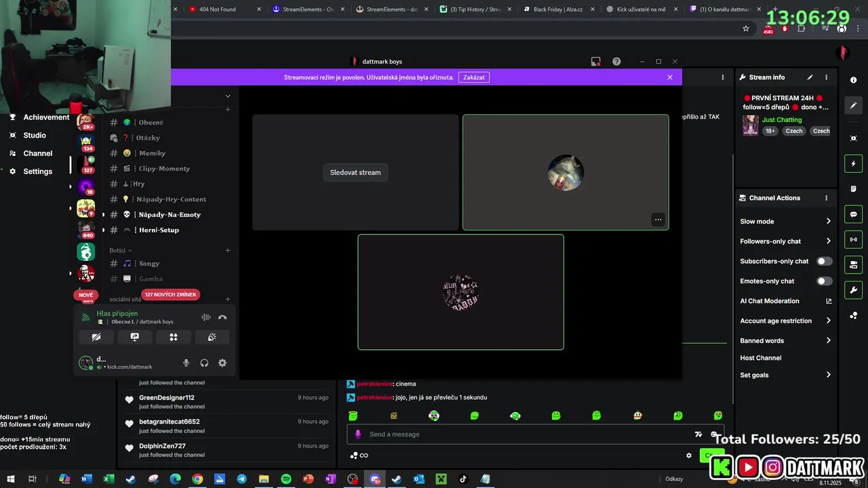The width and height of the screenshot is (868, 488).
Task: Disconnect from the Discord voice channel
Action: (x=222, y=317)
